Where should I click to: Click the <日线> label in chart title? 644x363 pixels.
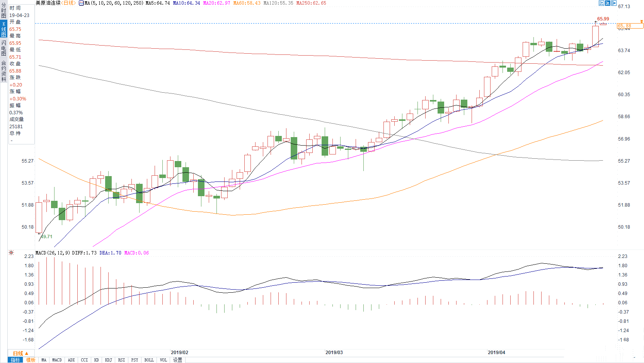pyautogui.click(x=69, y=3)
